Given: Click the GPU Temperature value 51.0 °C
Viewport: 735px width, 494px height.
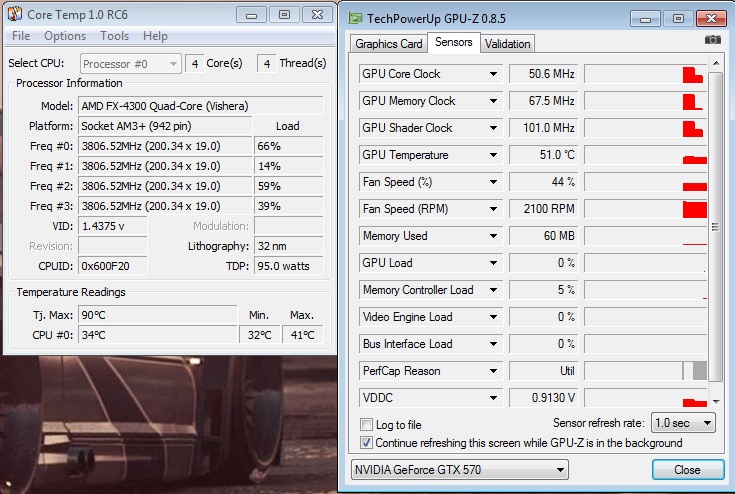Looking at the screenshot, I should tap(544, 155).
